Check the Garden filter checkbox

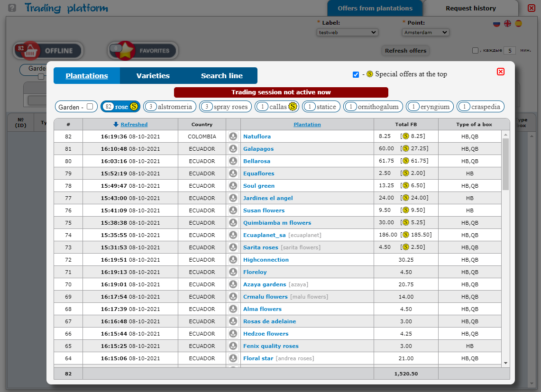[90, 107]
